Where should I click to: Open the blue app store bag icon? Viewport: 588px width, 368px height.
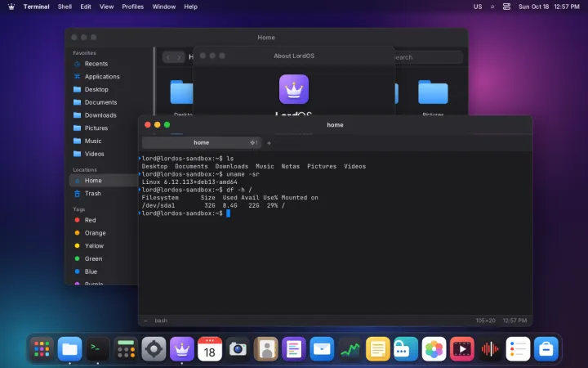pos(546,349)
